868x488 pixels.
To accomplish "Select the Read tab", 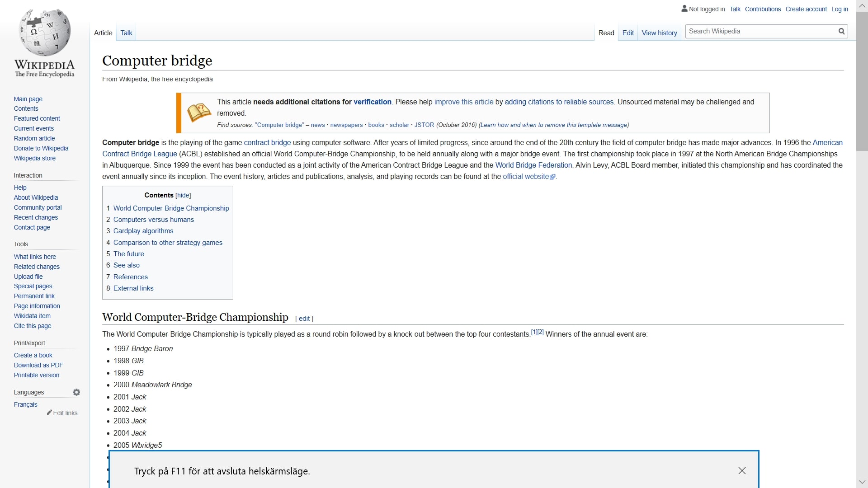I will [x=606, y=33].
